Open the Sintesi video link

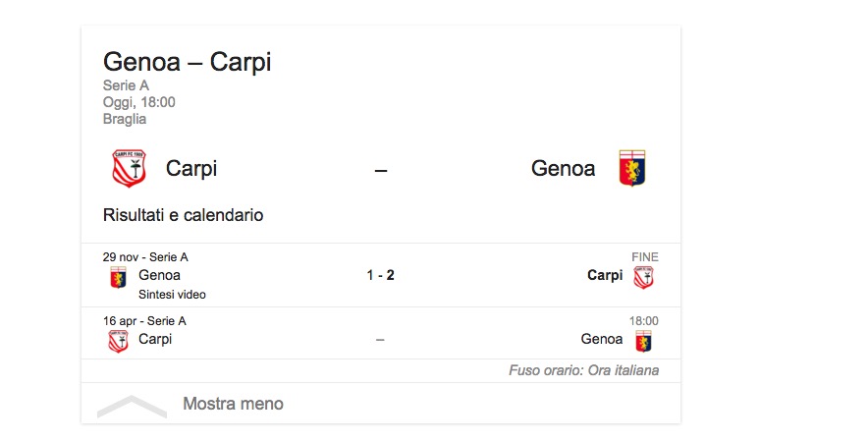click(x=173, y=295)
